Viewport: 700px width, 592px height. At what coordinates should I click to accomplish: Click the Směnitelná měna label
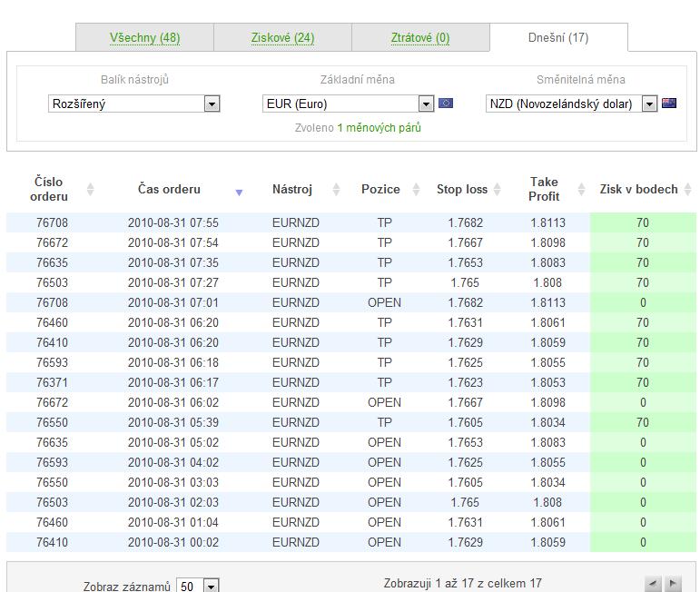(x=581, y=80)
